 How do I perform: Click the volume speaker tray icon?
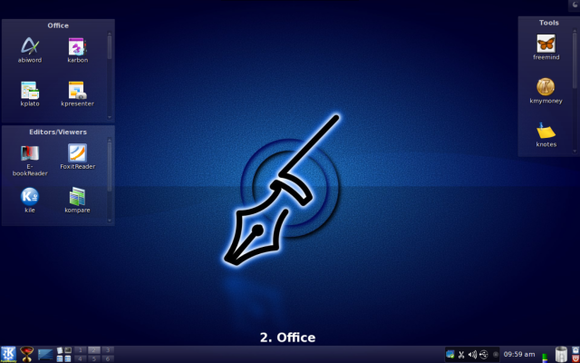click(x=472, y=354)
